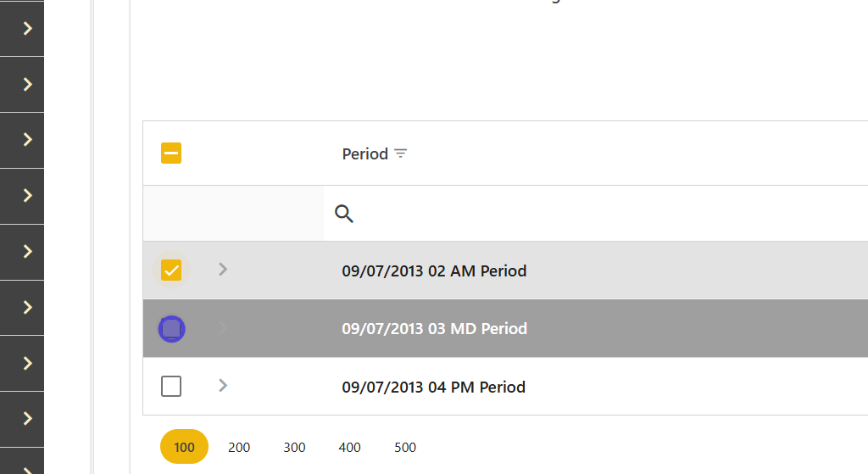Uncheck the 09/07/2013 02 AM Period checkbox
The image size is (868, 474).
coord(171,270)
